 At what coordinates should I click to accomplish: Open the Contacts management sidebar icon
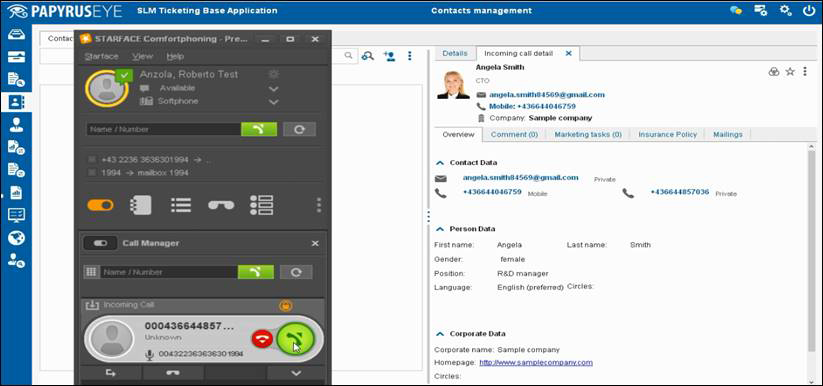pos(16,101)
